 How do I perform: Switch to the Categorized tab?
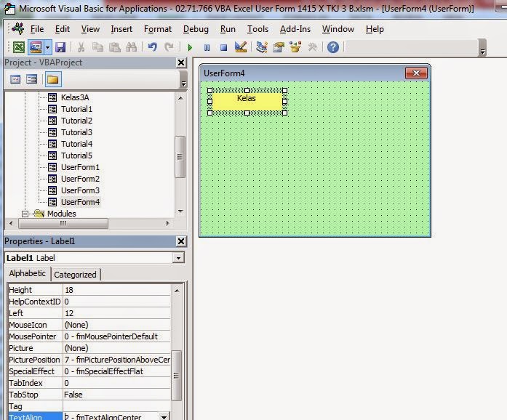(75, 275)
